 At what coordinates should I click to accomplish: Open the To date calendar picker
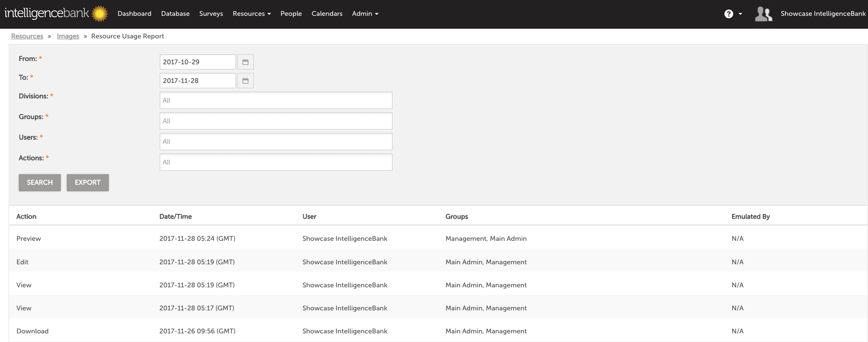tap(245, 81)
